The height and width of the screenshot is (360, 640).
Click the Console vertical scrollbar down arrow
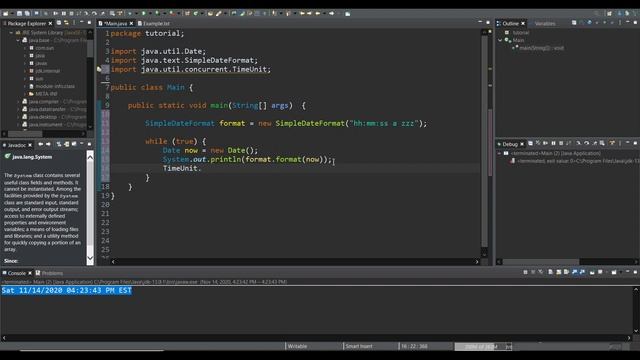[x=636, y=331]
